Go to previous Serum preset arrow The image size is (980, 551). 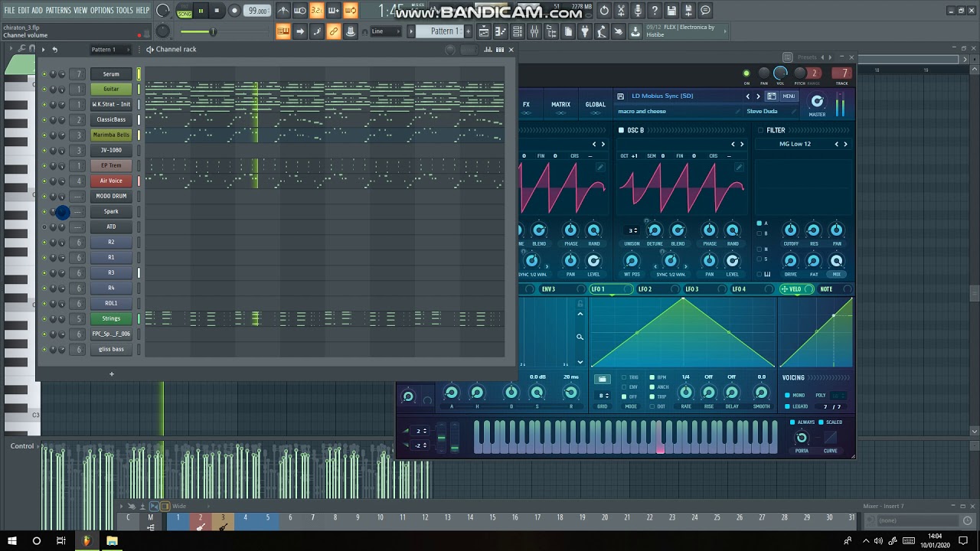(748, 96)
